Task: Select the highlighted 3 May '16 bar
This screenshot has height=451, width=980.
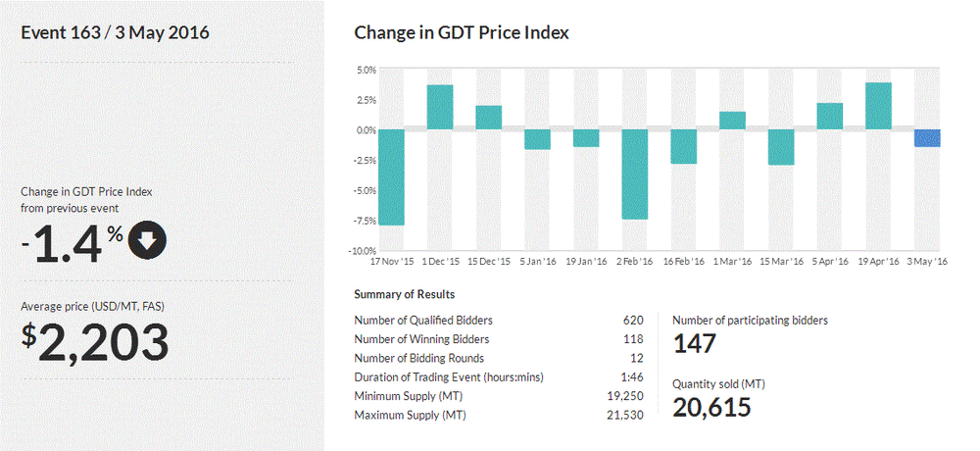Action: [x=927, y=138]
